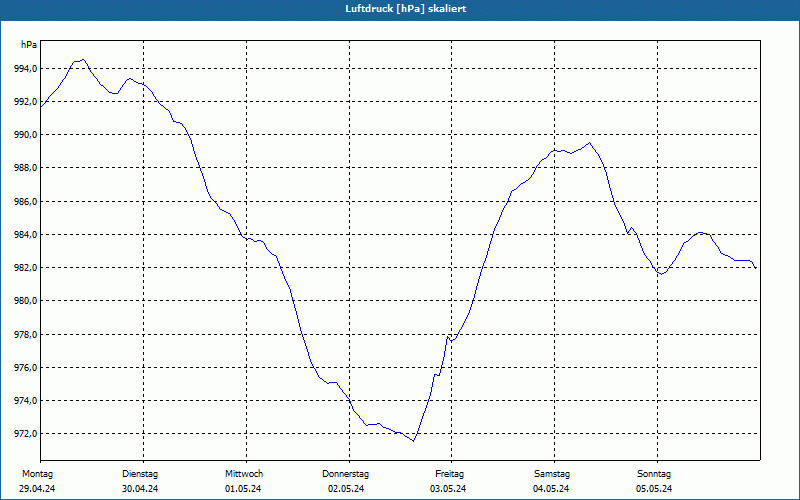Click the date 04.05.24
The image size is (800, 500).
[x=552, y=489]
